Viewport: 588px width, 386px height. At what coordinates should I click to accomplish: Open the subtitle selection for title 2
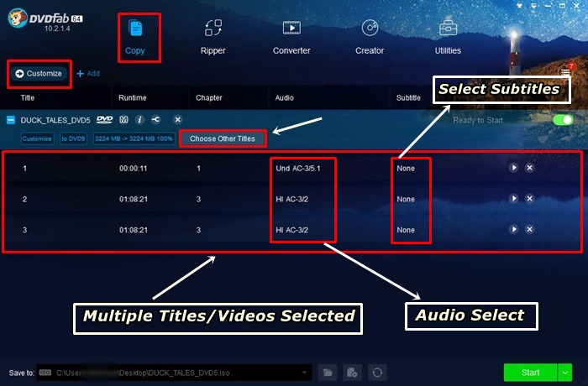406,199
